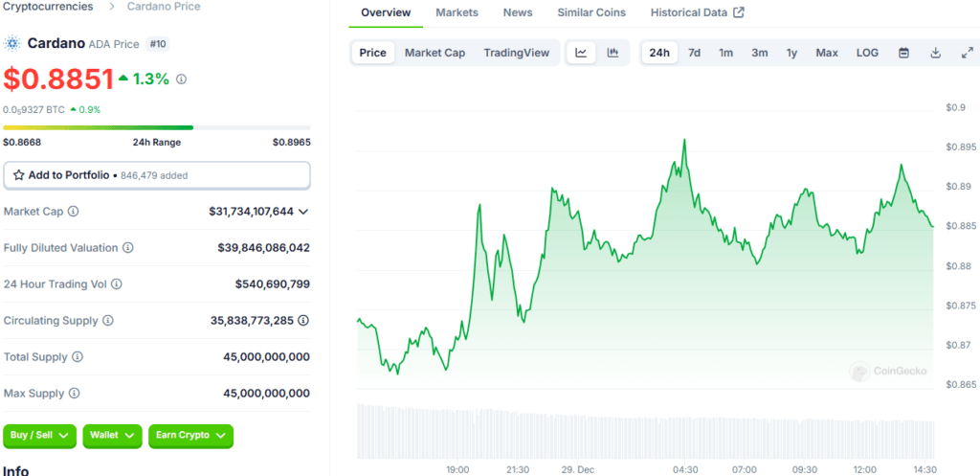Click the 19:00 time axis label
Viewport: 980px width, 476px height.
(x=457, y=469)
